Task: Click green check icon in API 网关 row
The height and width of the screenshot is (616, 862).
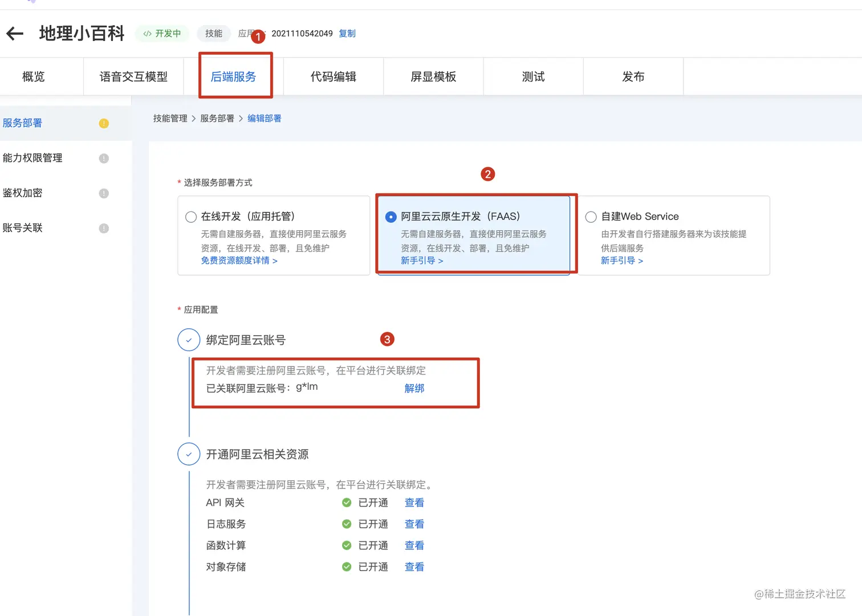Action: [347, 503]
